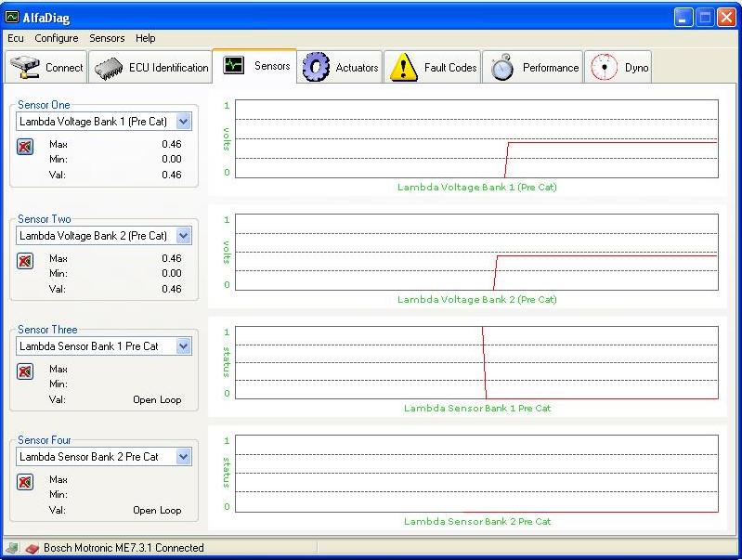Open the Help menu
The height and width of the screenshot is (560, 742).
click(x=145, y=38)
